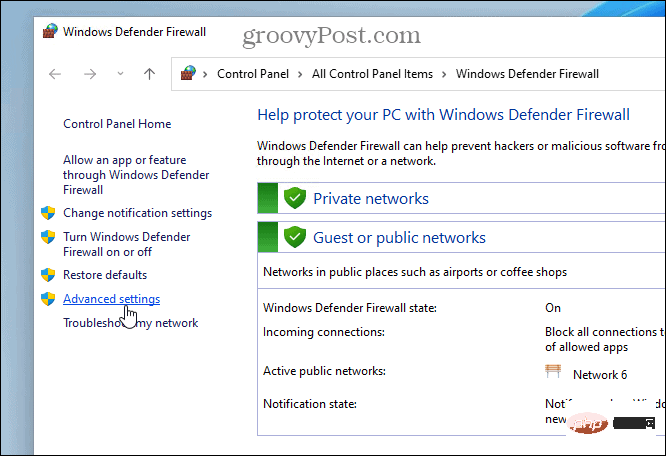Click the Notification state label
The width and height of the screenshot is (666, 456).
[310, 404]
